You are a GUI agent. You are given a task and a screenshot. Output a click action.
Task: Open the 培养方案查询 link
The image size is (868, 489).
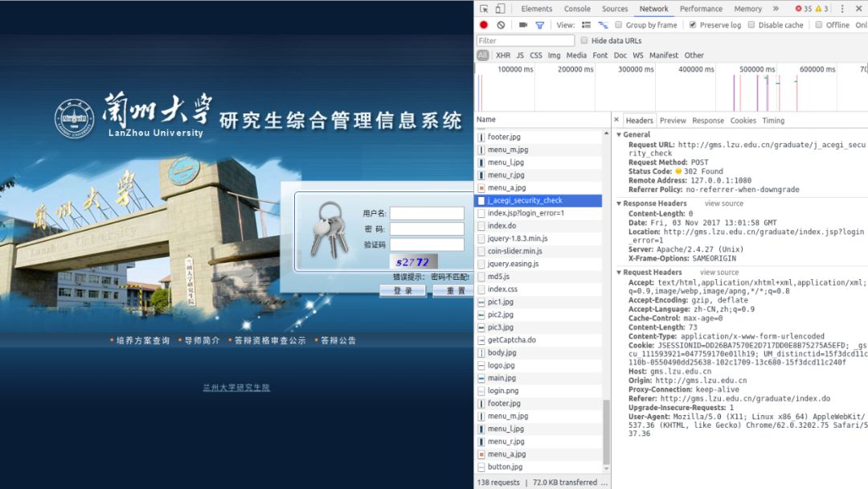coord(143,340)
